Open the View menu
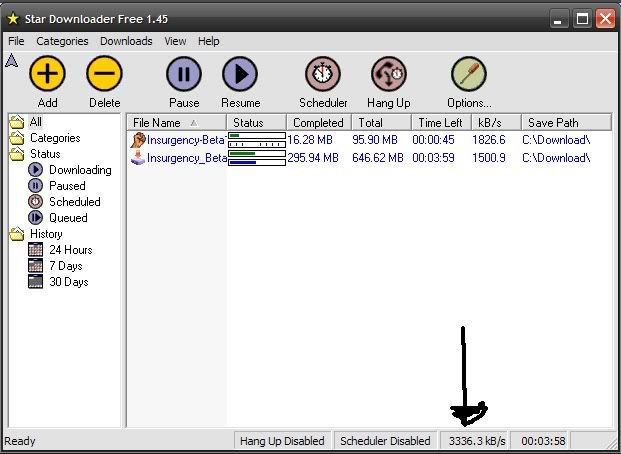621x454 pixels. click(175, 41)
